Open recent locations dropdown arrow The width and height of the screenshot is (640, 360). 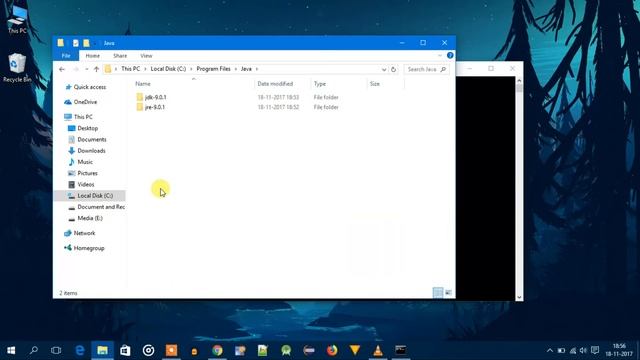[87, 69]
